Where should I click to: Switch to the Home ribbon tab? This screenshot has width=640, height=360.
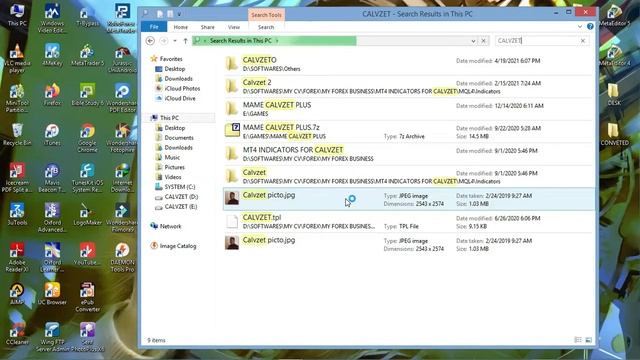(x=180, y=27)
